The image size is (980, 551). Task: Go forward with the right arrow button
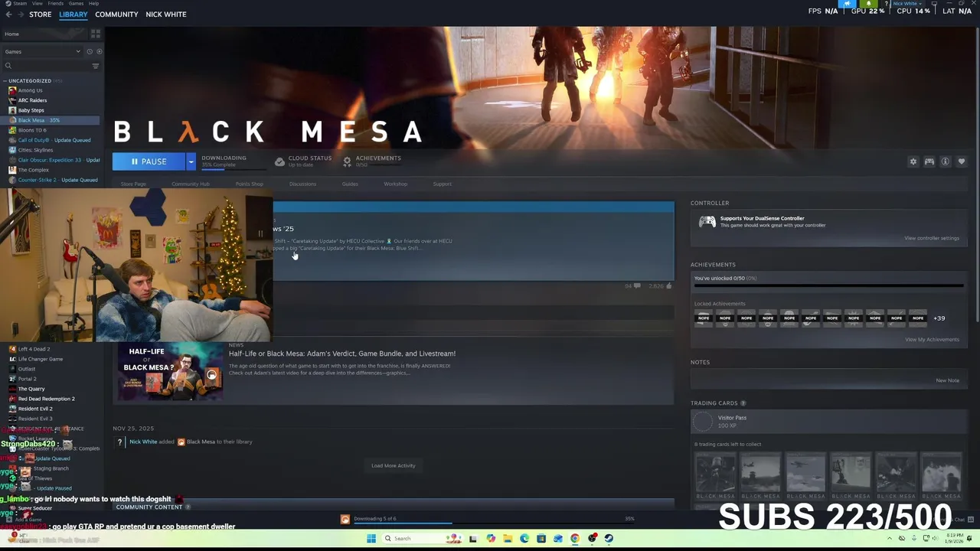[20, 15]
